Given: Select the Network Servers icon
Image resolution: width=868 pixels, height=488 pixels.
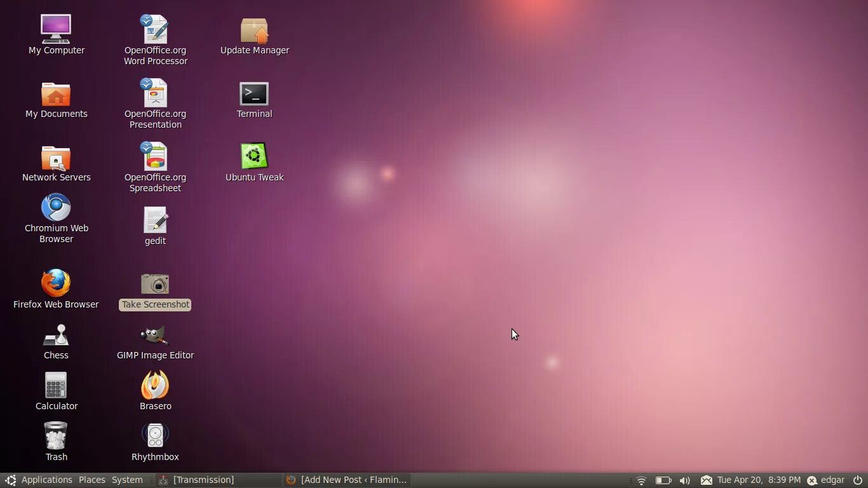Looking at the screenshot, I should point(56,158).
